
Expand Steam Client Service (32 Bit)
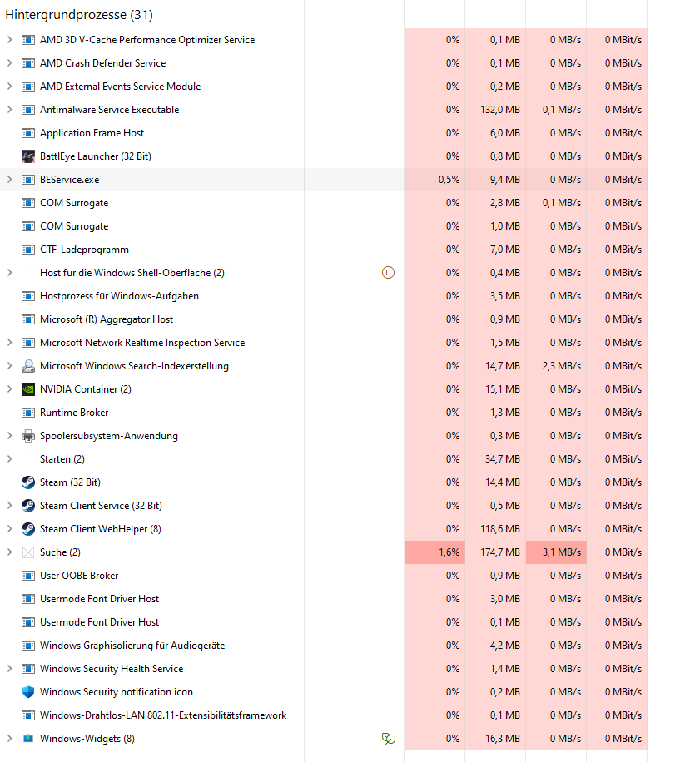tap(9, 506)
